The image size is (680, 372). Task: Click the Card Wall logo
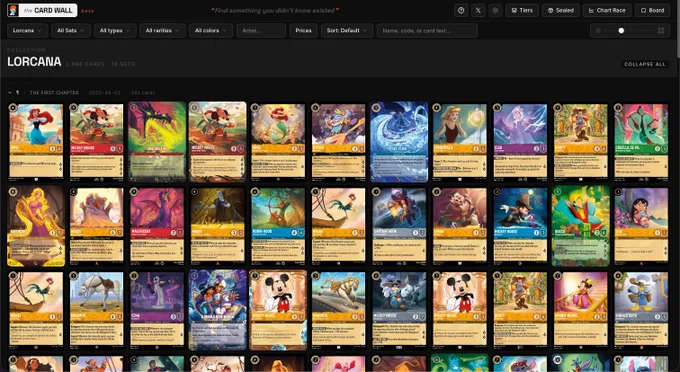(42, 10)
